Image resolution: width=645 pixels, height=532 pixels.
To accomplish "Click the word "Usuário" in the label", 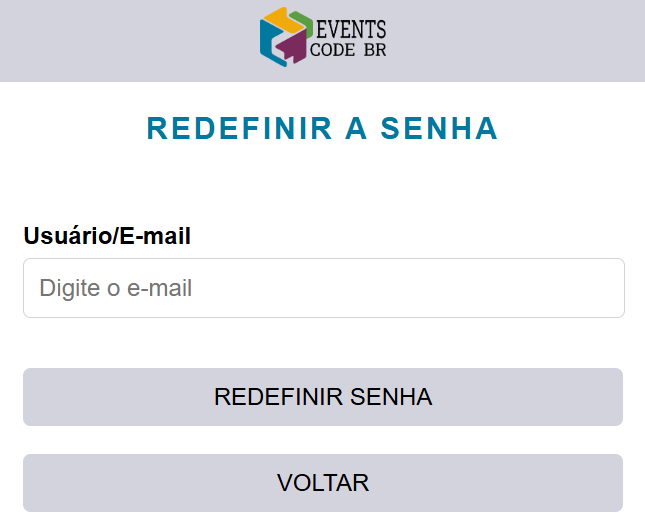I will tap(65, 236).
